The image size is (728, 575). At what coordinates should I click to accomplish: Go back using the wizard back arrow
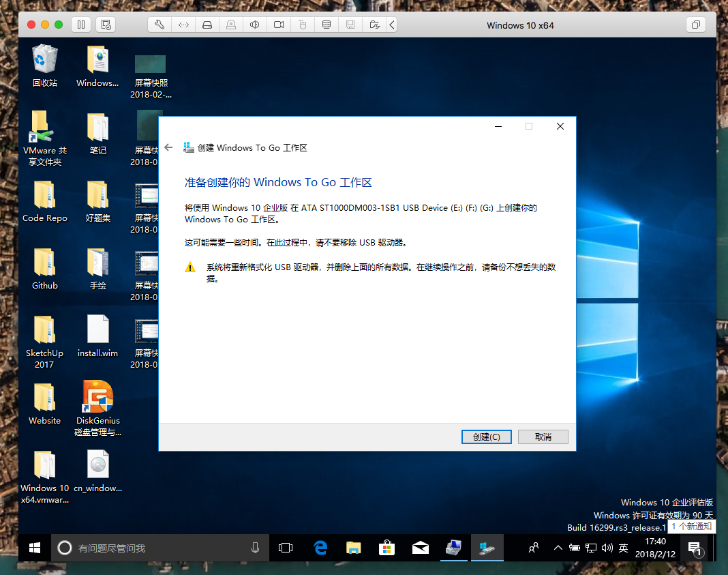point(169,147)
